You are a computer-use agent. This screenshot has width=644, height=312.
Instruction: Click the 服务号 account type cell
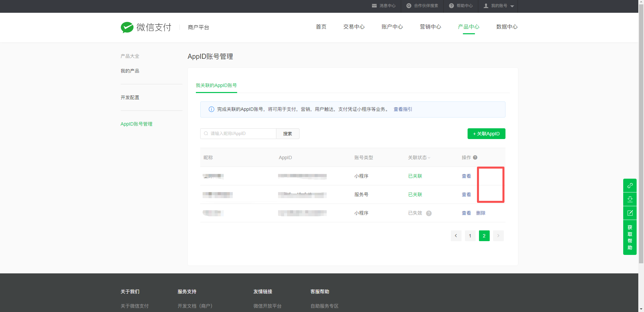click(361, 194)
